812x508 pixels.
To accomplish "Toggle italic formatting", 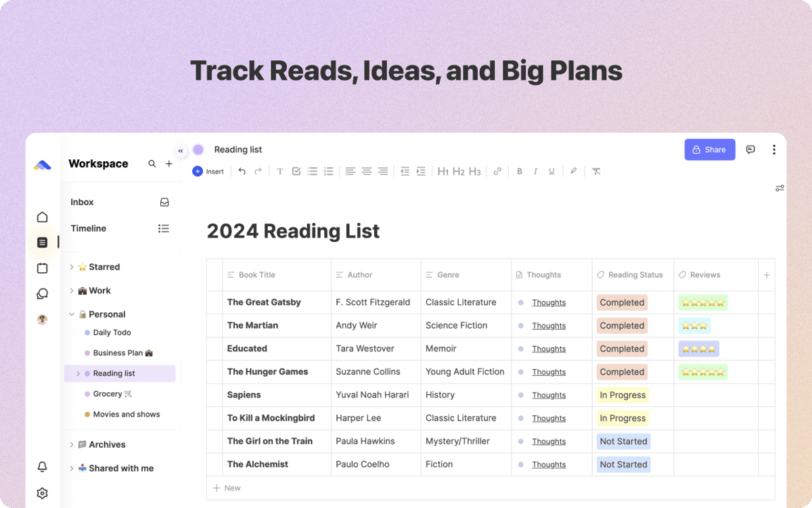I will tap(536, 171).
